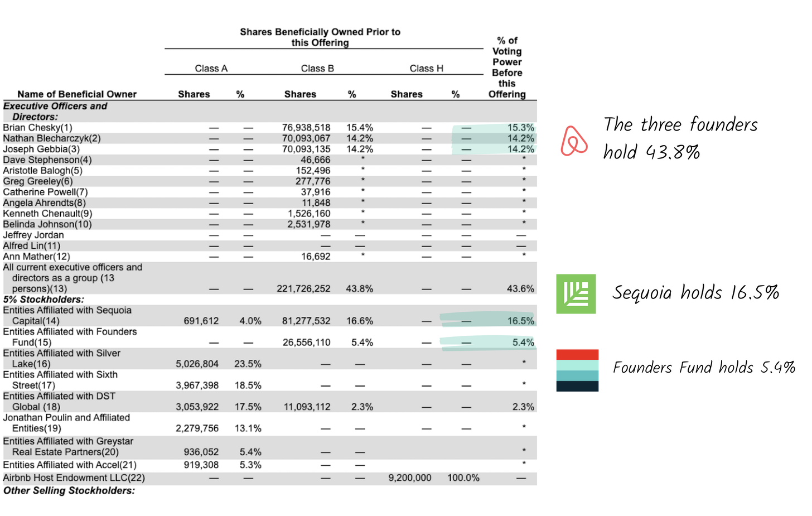Select the 'Angela Ahrendts(8)' row name
Screen dimensions: 812x516
[x=44, y=203]
